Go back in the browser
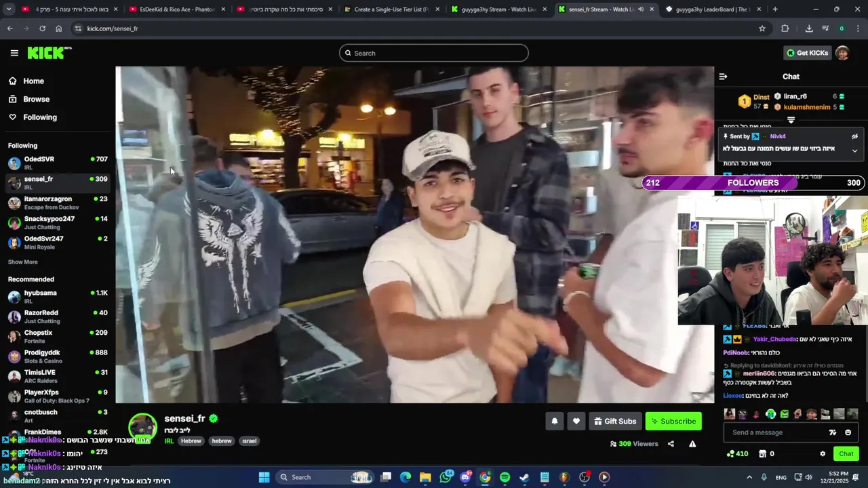The width and height of the screenshot is (868, 488). [x=10, y=28]
